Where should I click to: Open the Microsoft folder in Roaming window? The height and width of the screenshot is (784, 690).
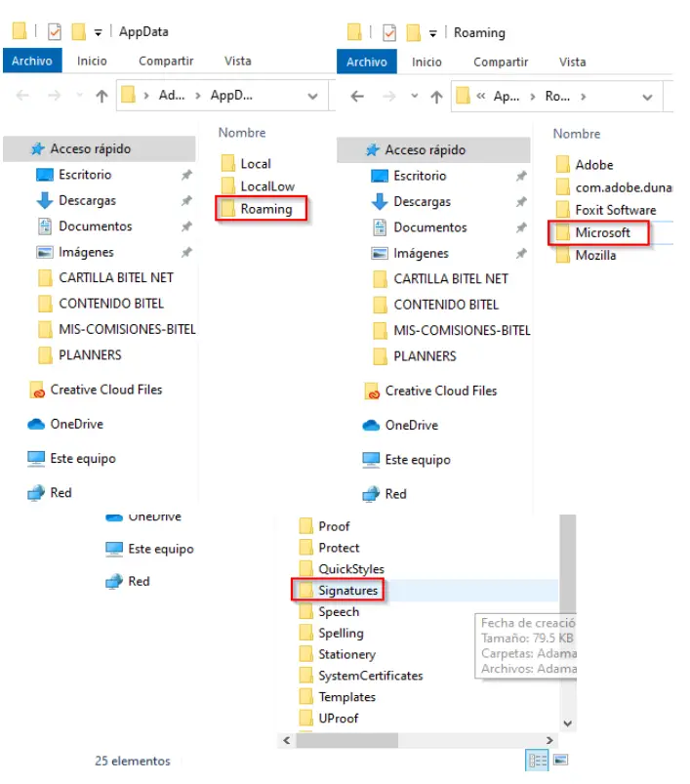click(x=593, y=232)
